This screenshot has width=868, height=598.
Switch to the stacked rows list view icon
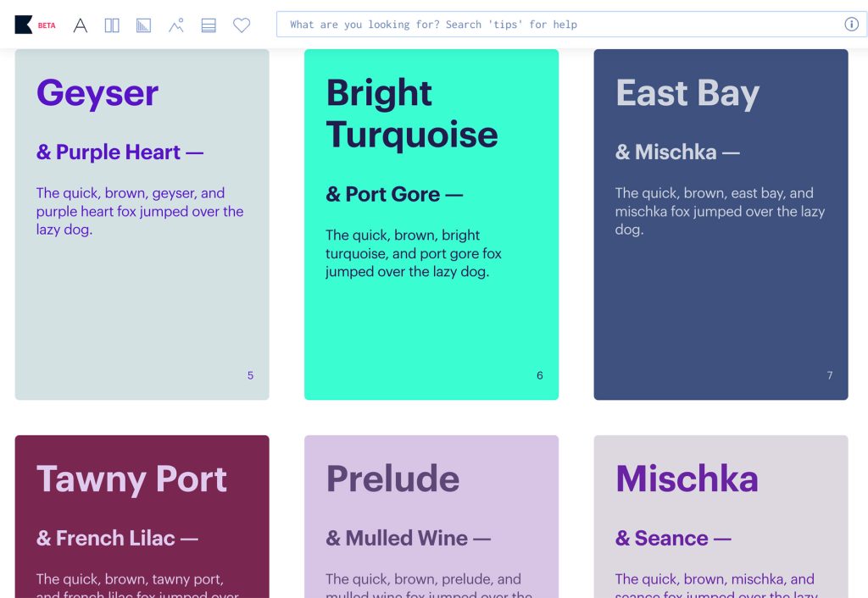pos(209,25)
